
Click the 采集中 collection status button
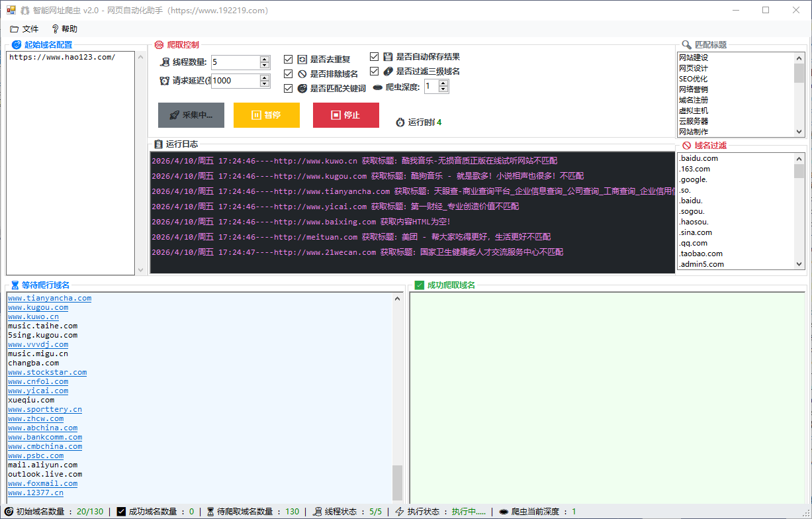[191, 115]
